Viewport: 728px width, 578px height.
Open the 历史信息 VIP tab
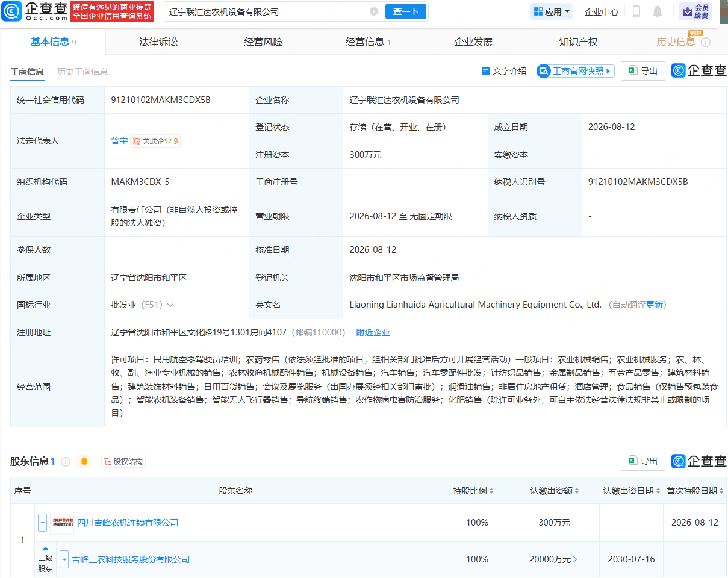pos(676,42)
